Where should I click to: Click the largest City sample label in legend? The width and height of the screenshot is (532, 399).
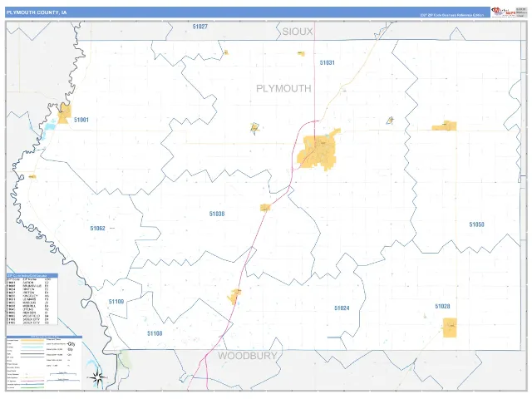coord(71,343)
